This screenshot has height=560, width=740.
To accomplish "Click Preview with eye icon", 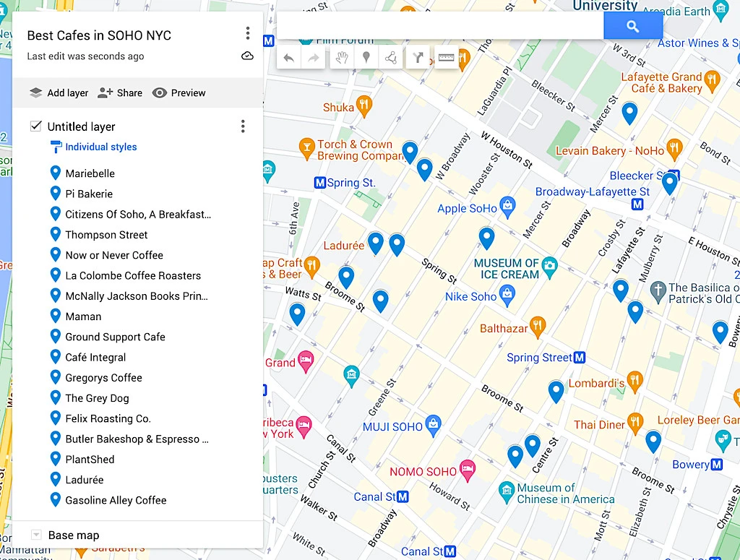I will pos(179,92).
